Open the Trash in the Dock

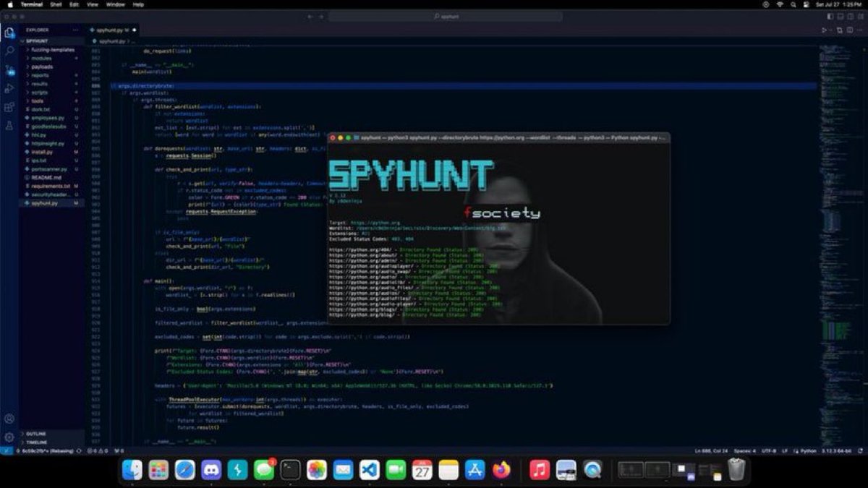click(736, 470)
